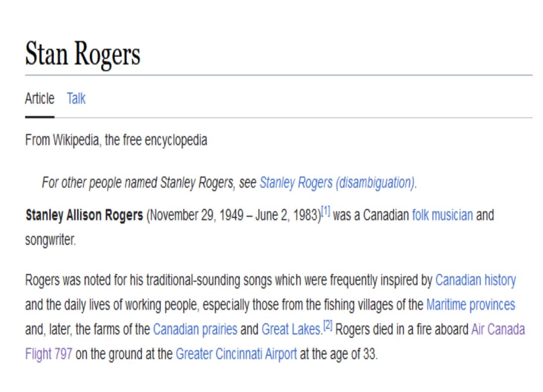The width and height of the screenshot is (543, 392).
Task: Click citation reference [2] after Great Lakes
Action: tap(327, 326)
